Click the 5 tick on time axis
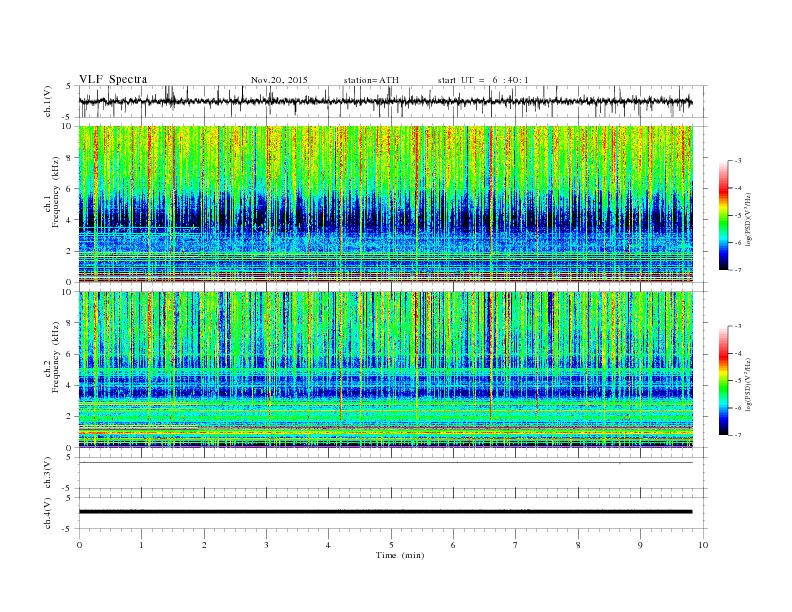The image size is (792, 612). point(391,545)
